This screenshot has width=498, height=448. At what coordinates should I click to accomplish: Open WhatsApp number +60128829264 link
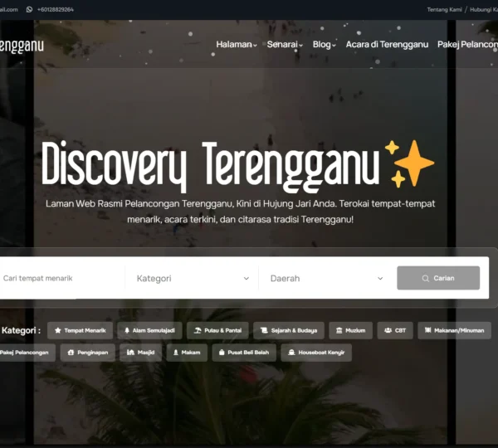(56, 9)
